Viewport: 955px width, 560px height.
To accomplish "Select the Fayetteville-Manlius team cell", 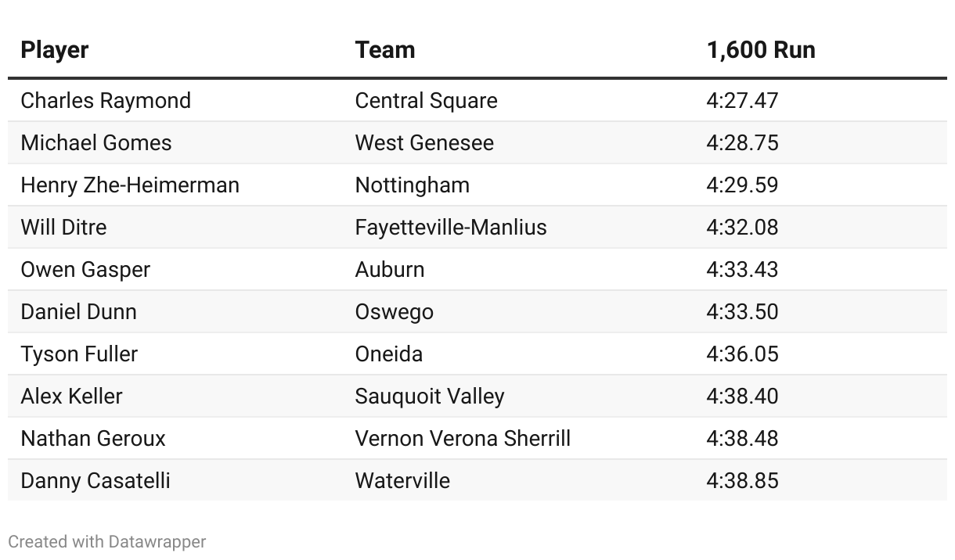I will pos(451,228).
